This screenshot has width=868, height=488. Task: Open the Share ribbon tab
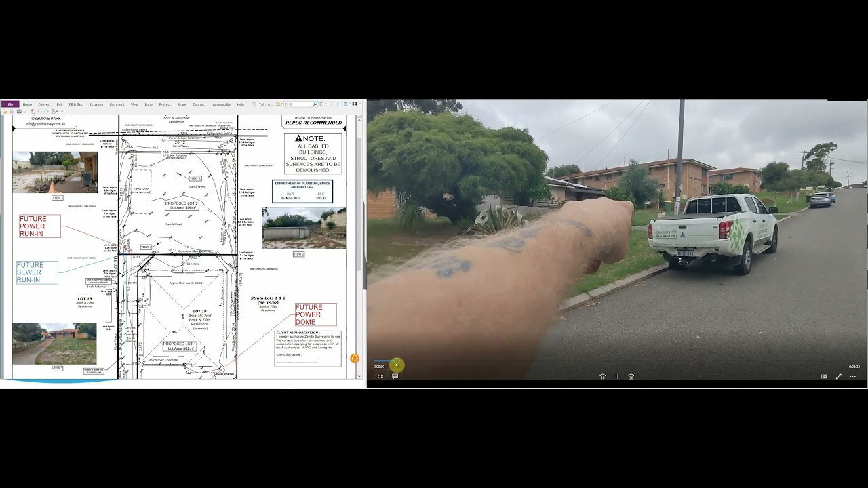(182, 104)
